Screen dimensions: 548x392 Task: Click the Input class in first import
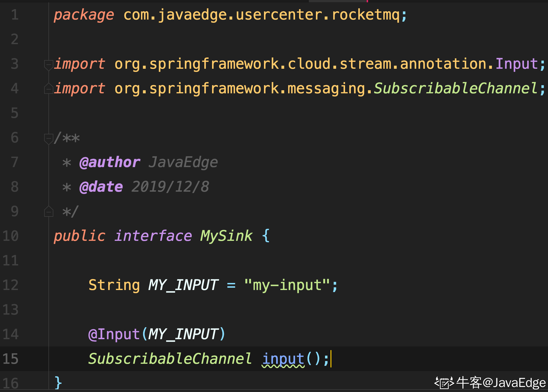coord(516,64)
